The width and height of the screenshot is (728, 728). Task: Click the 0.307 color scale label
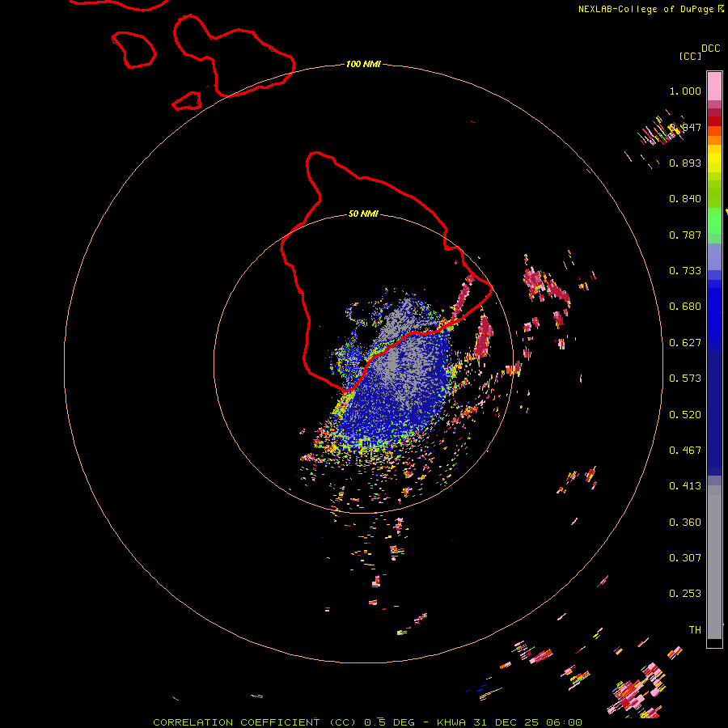click(x=685, y=558)
